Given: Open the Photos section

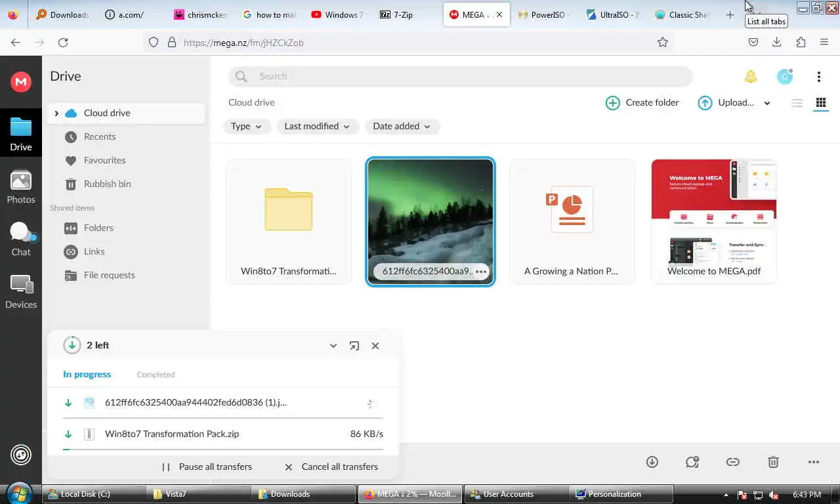Looking at the screenshot, I should (x=21, y=186).
